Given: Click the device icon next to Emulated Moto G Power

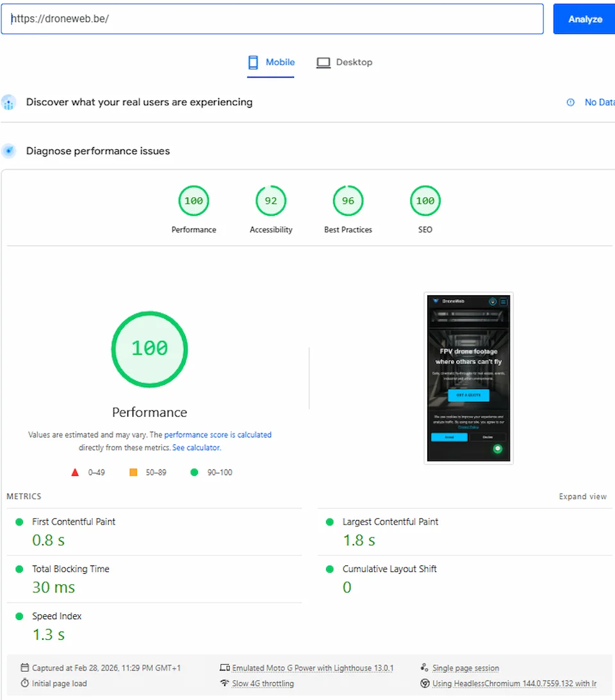Looking at the screenshot, I should tap(225, 667).
